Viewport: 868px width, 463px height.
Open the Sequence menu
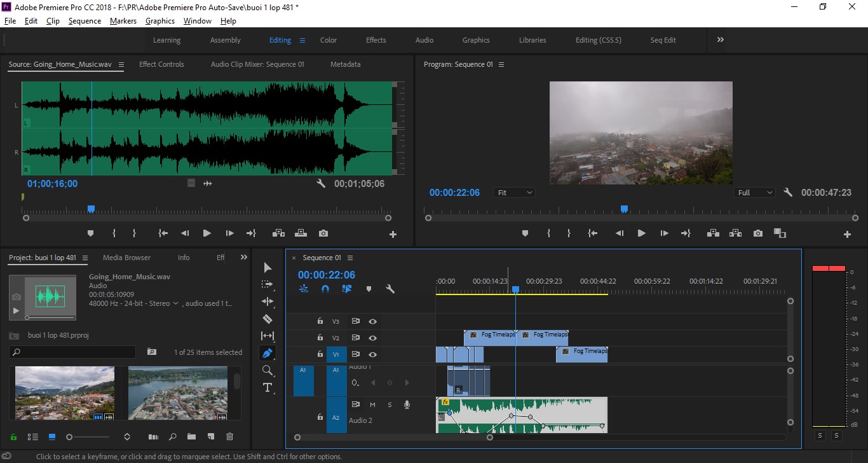85,20
